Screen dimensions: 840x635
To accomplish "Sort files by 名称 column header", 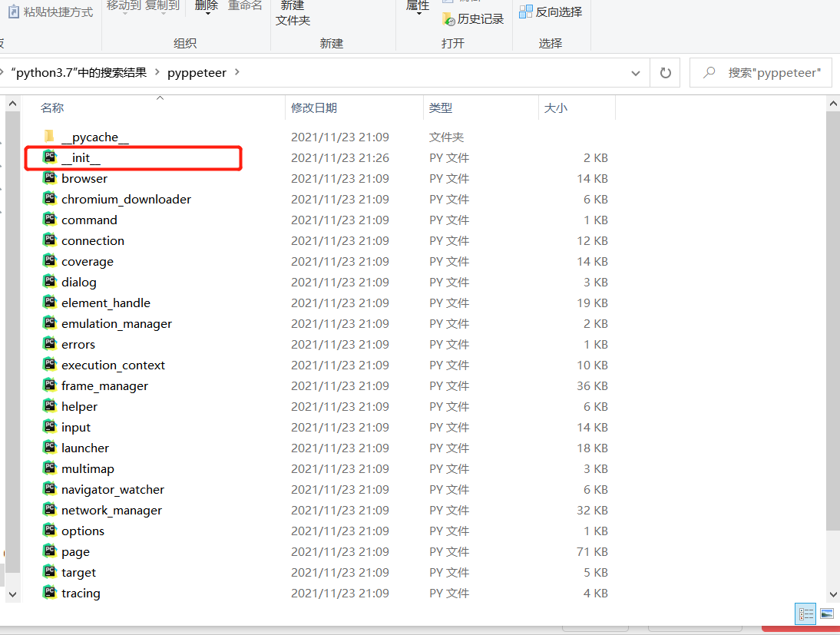I will (x=52, y=107).
